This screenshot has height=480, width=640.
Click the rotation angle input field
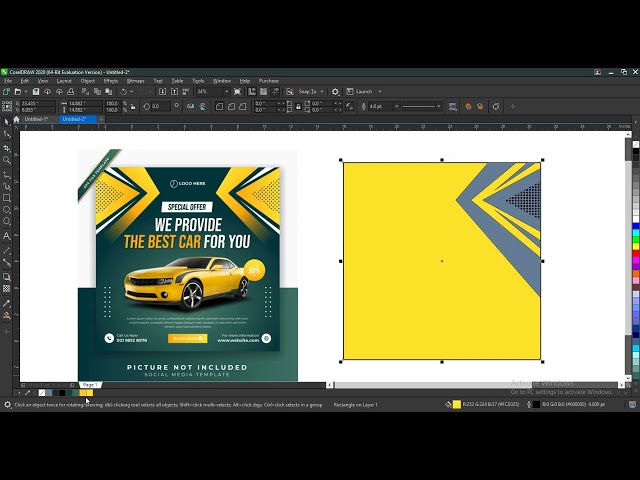click(x=161, y=107)
